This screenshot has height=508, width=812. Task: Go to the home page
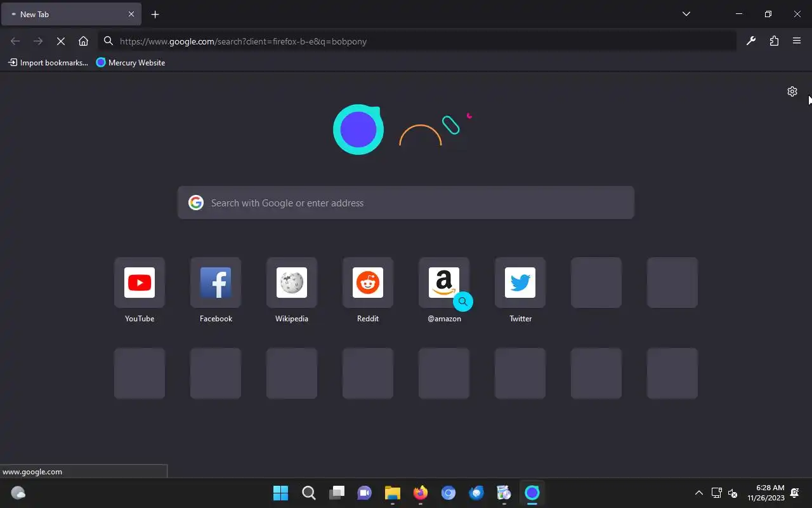pos(83,41)
